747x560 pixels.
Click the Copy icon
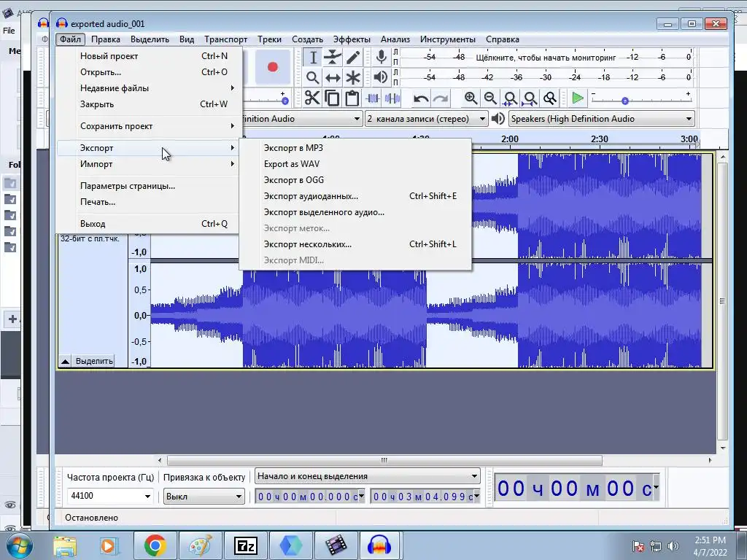coord(332,98)
